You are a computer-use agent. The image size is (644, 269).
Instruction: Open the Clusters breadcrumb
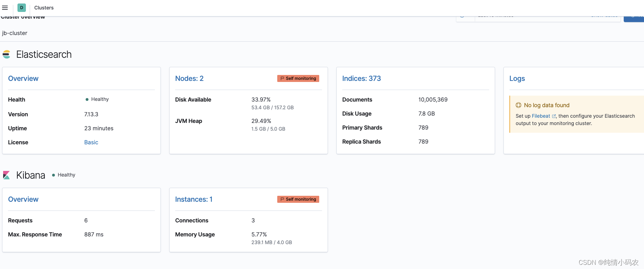click(44, 8)
